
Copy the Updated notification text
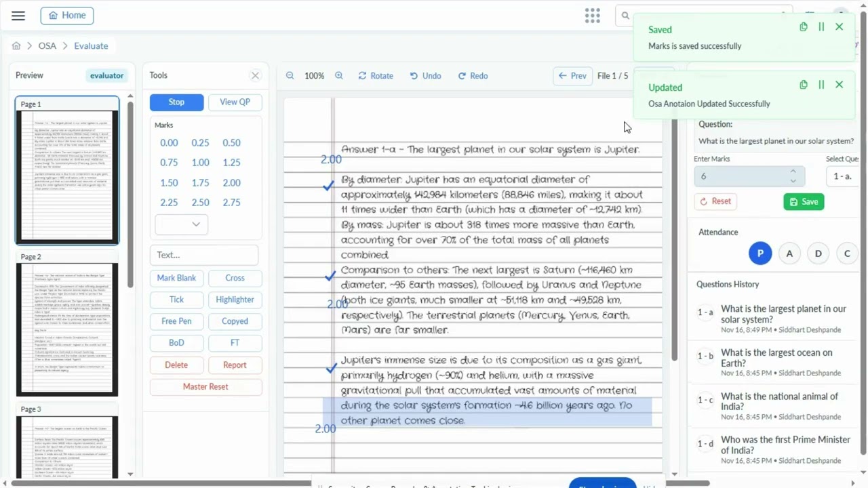click(804, 85)
